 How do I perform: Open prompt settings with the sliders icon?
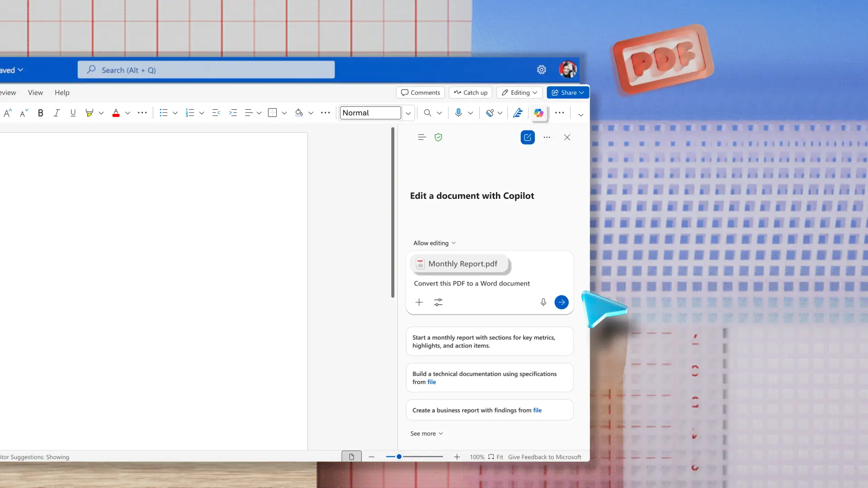click(438, 302)
